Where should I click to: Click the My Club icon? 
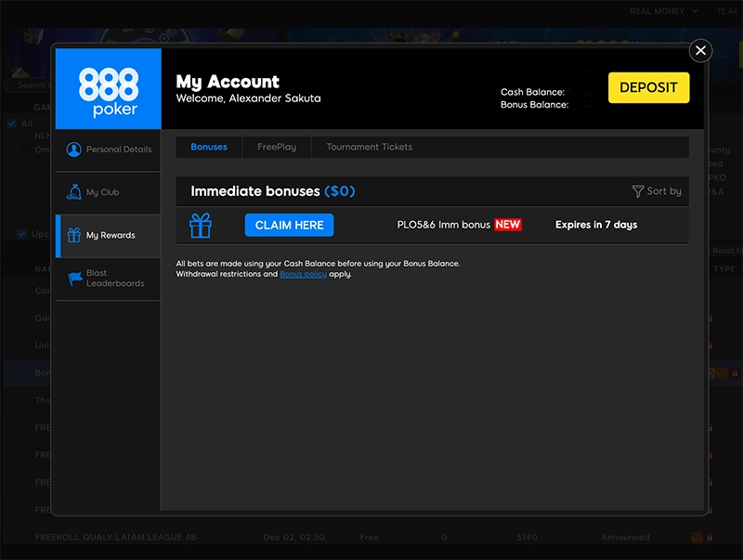click(x=73, y=192)
